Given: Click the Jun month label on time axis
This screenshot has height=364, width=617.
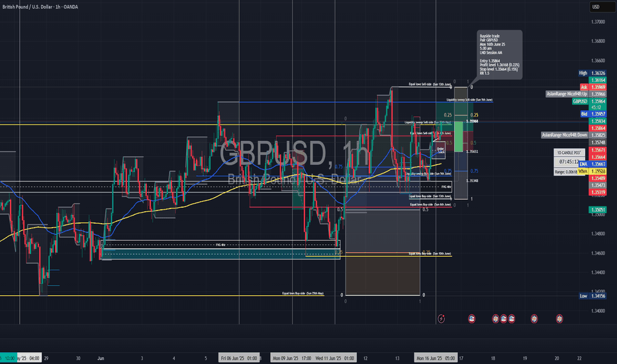Looking at the screenshot, I should click(x=101, y=358).
